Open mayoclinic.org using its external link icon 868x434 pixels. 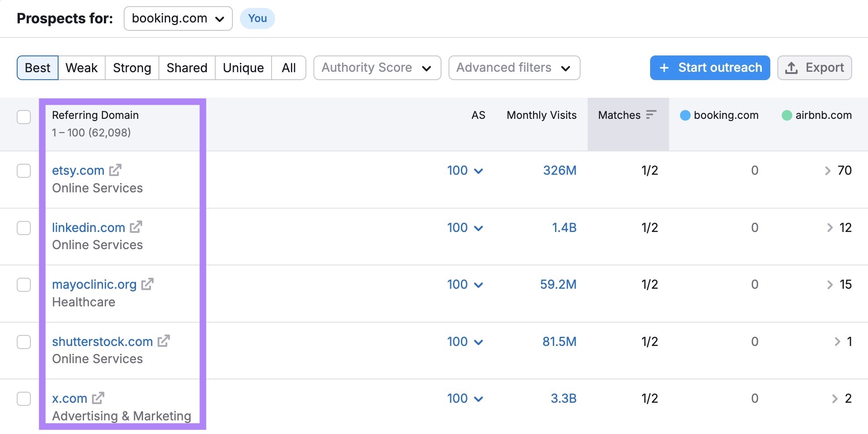click(x=148, y=284)
